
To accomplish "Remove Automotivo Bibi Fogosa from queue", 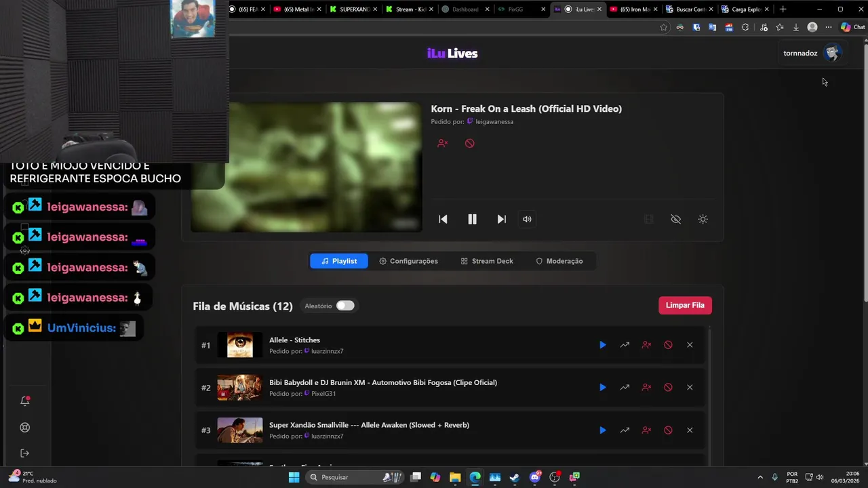I will click(x=690, y=388).
